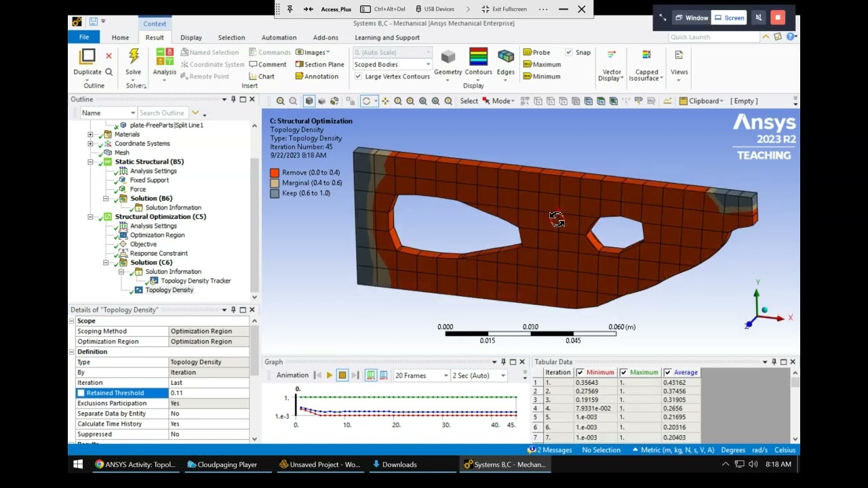This screenshot has height=488, width=868.
Task: Toggle the Maximum column checkbox in Tabular Data
Action: point(624,372)
